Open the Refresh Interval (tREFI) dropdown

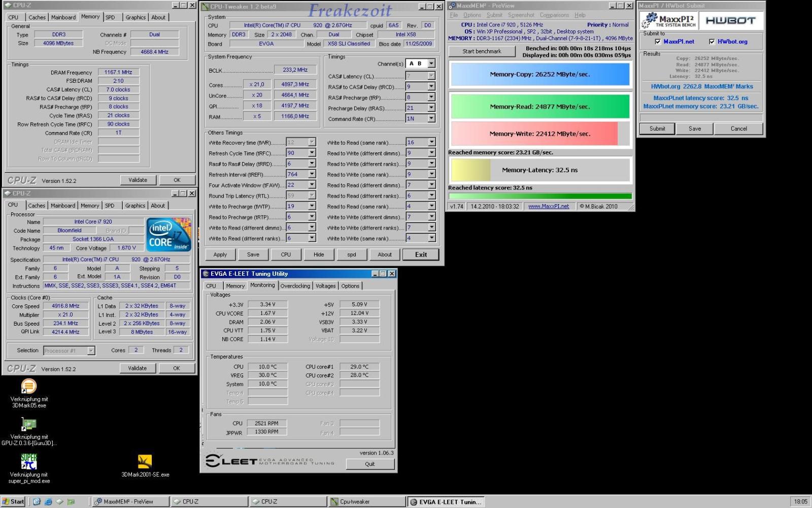[x=312, y=174]
